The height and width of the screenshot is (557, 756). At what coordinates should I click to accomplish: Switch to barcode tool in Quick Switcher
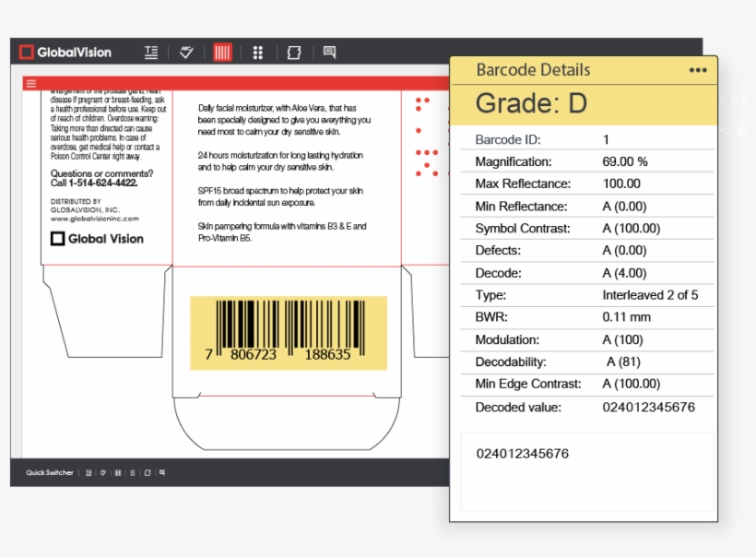(x=118, y=472)
